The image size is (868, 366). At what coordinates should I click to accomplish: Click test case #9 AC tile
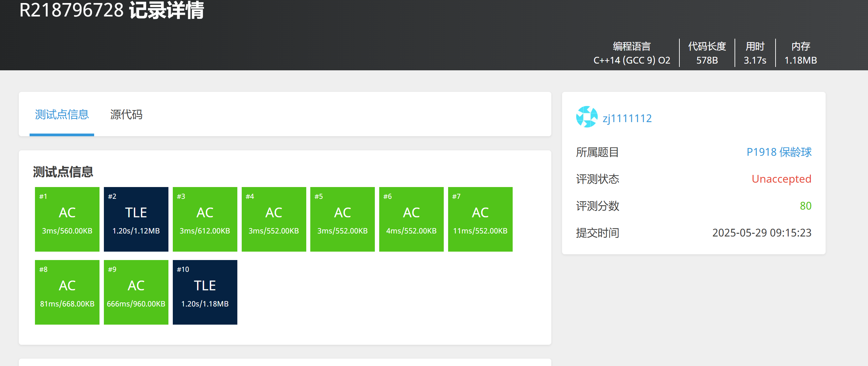tap(136, 292)
